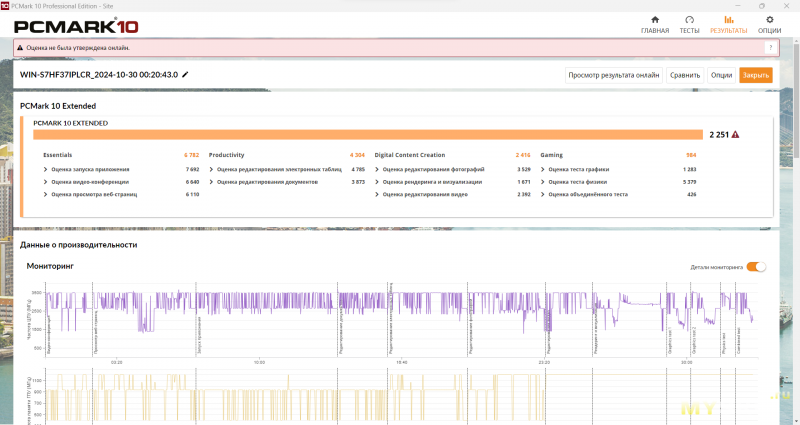Click the physics test score 5 379
This screenshot has width=800, height=425.
click(x=689, y=182)
